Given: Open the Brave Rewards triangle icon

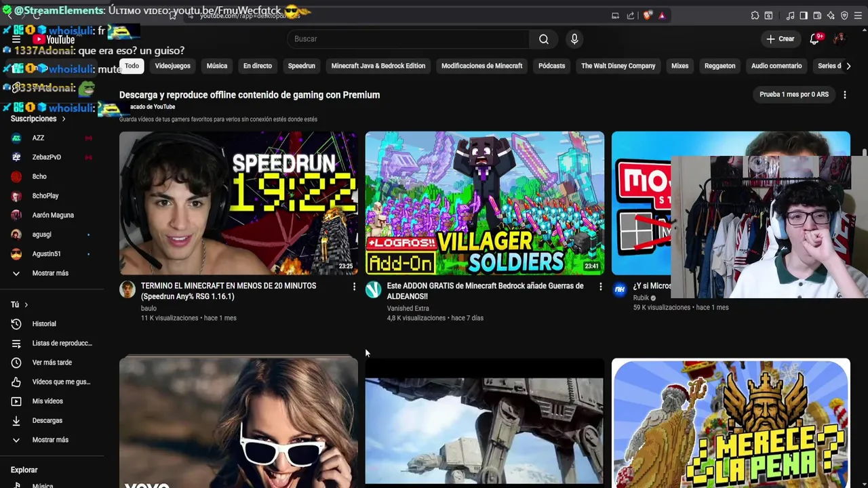Looking at the screenshot, I should tap(662, 16).
